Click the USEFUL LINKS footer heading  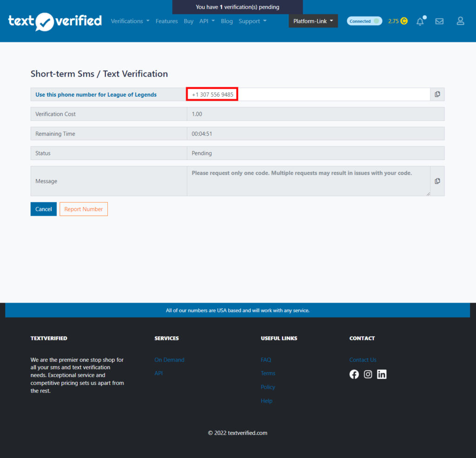279,338
